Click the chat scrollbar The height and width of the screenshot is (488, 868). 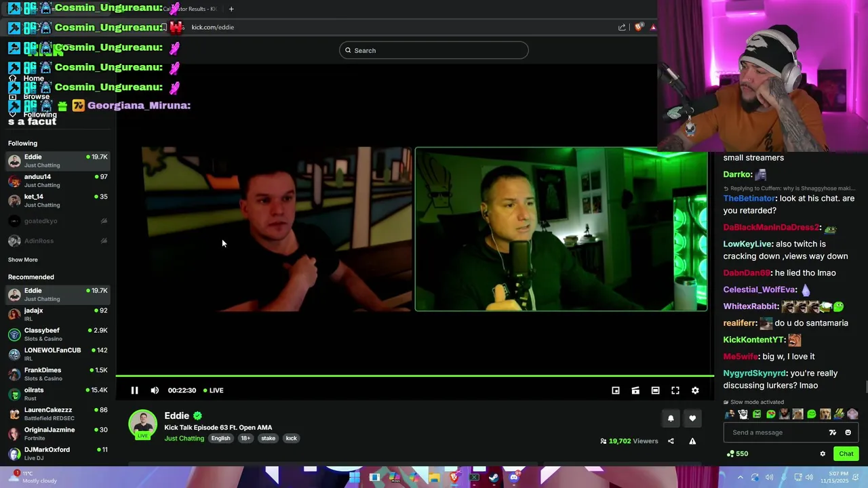pos(866,386)
